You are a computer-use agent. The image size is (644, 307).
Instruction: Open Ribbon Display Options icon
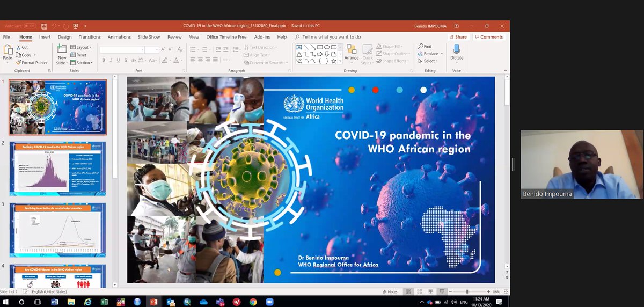(456, 26)
